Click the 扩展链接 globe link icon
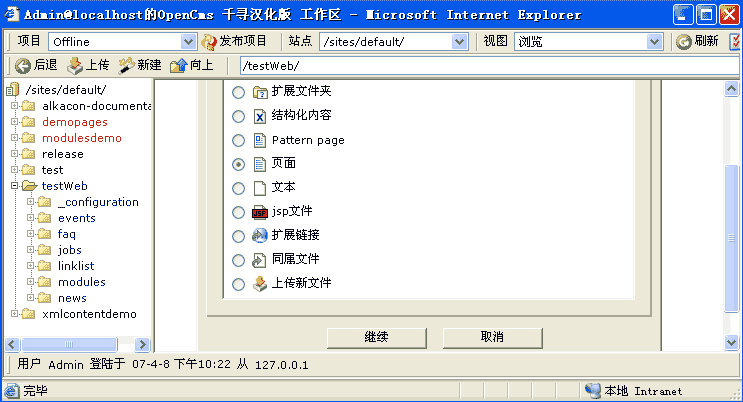The image size is (743, 402). (x=260, y=236)
